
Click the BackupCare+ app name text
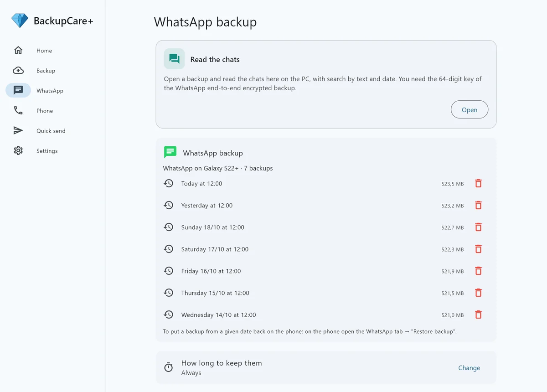point(63,21)
